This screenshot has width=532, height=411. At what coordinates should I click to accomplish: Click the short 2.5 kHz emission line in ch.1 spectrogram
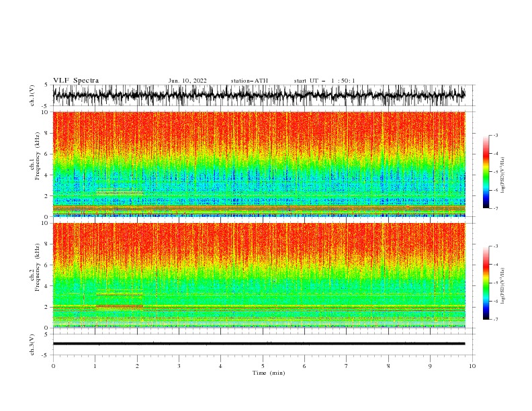[x=120, y=192]
